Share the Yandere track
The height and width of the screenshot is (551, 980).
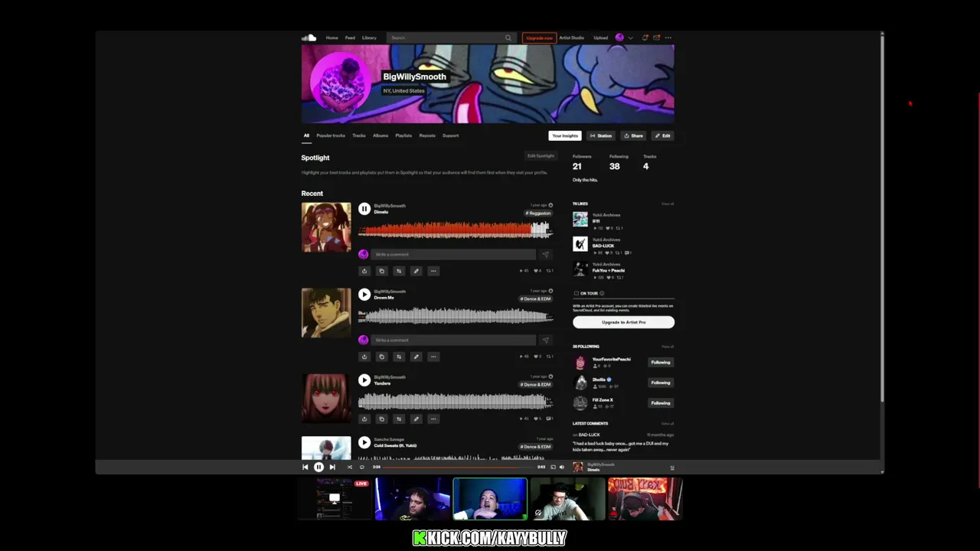pos(364,419)
